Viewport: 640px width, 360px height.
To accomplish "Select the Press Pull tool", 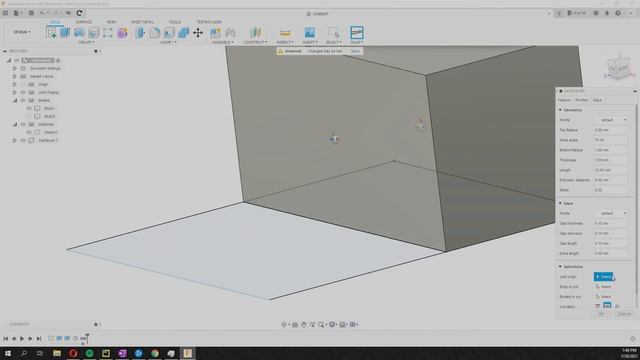I will click(x=140, y=33).
